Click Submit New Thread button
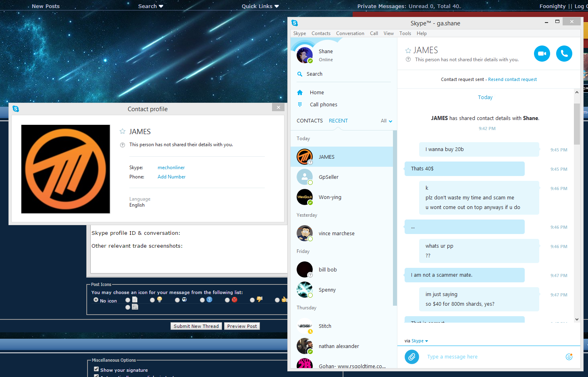588x377 pixels. click(196, 326)
